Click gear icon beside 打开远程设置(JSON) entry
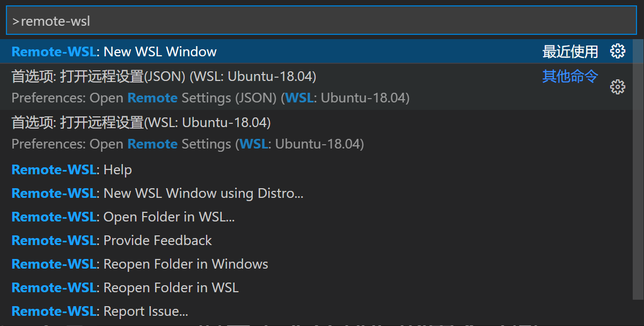The height and width of the screenshot is (326, 644). [618, 86]
